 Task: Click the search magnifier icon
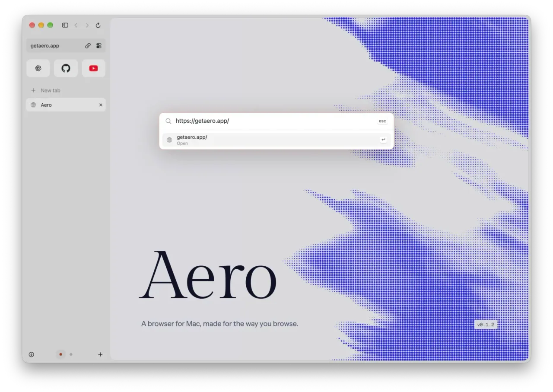(x=168, y=121)
